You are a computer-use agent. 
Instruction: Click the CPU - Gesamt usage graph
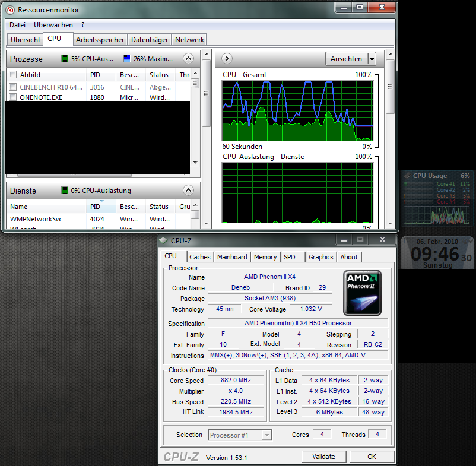coord(297,111)
